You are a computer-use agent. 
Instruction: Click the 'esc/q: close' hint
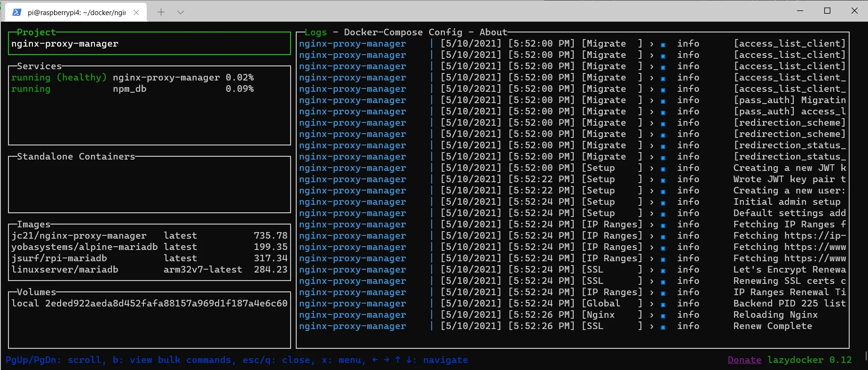click(x=276, y=360)
